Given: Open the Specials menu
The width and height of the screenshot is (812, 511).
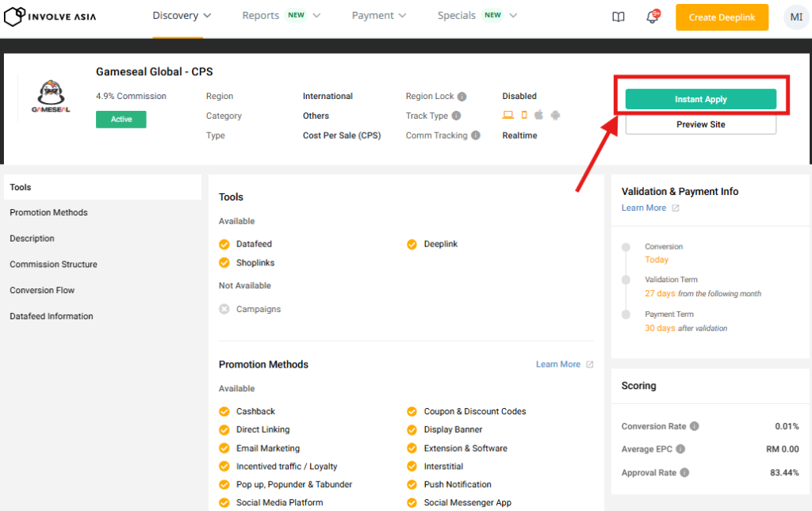Looking at the screenshot, I should pyautogui.click(x=477, y=16).
